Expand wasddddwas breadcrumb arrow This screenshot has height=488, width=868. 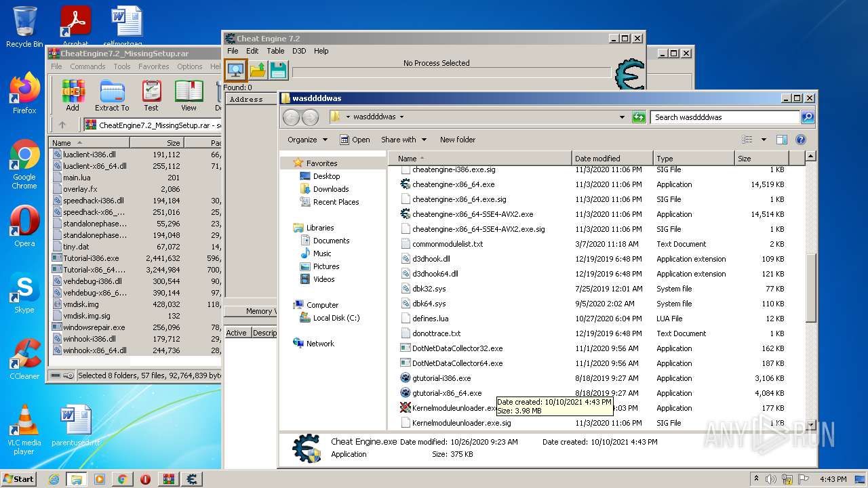pyautogui.click(x=401, y=117)
